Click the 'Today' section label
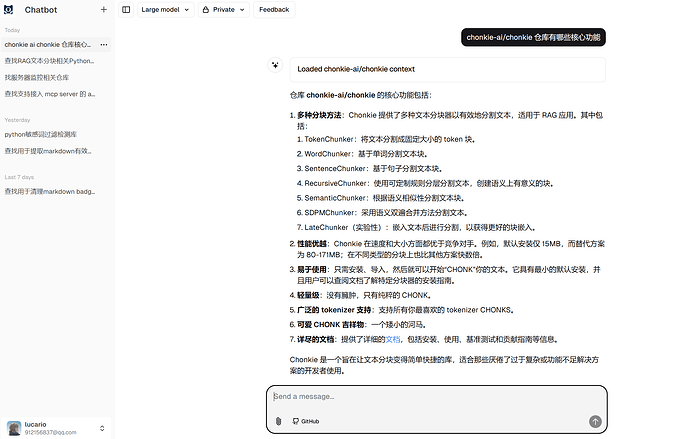 tap(12, 30)
